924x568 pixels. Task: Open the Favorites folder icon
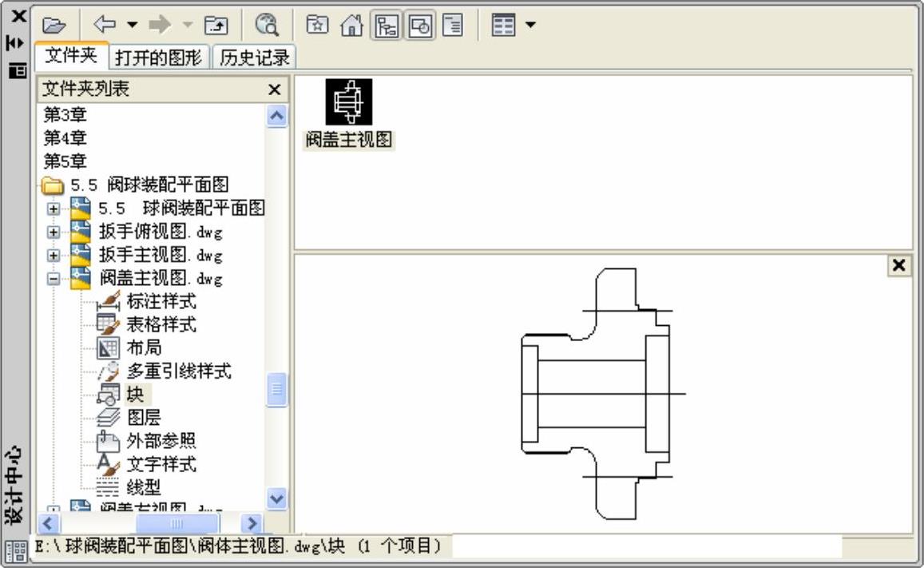[x=318, y=25]
